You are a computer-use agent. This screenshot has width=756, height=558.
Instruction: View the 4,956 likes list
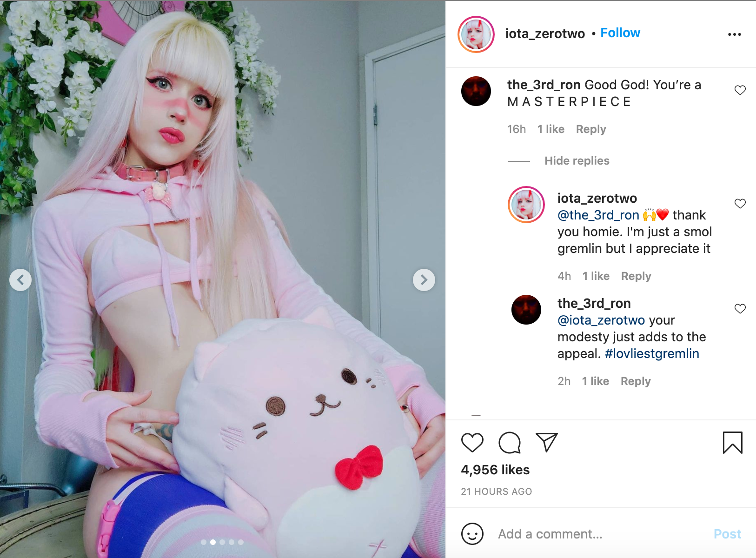495,470
